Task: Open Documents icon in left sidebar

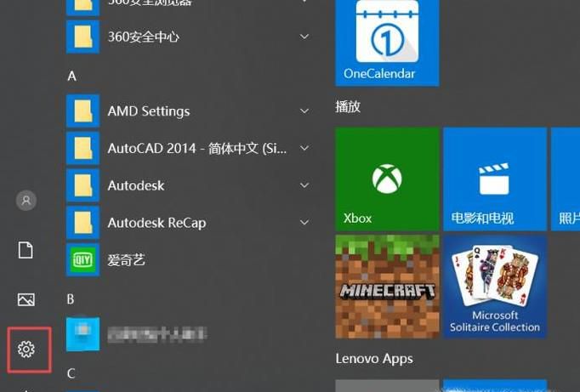Action: (26, 250)
